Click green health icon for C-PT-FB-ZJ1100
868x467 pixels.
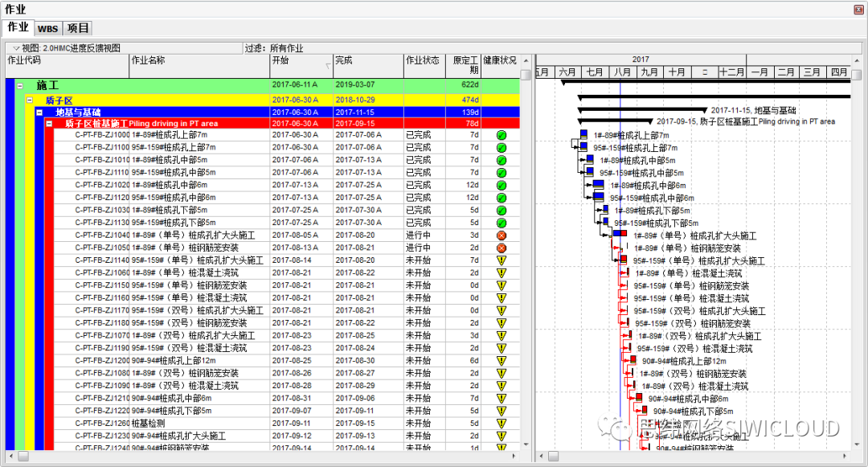[x=502, y=148]
